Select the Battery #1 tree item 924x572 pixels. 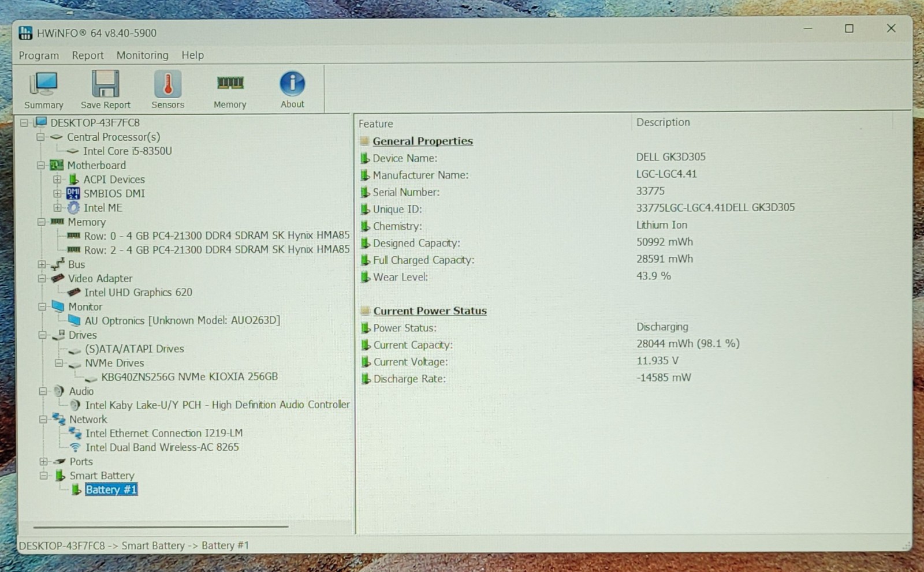click(111, 490)
